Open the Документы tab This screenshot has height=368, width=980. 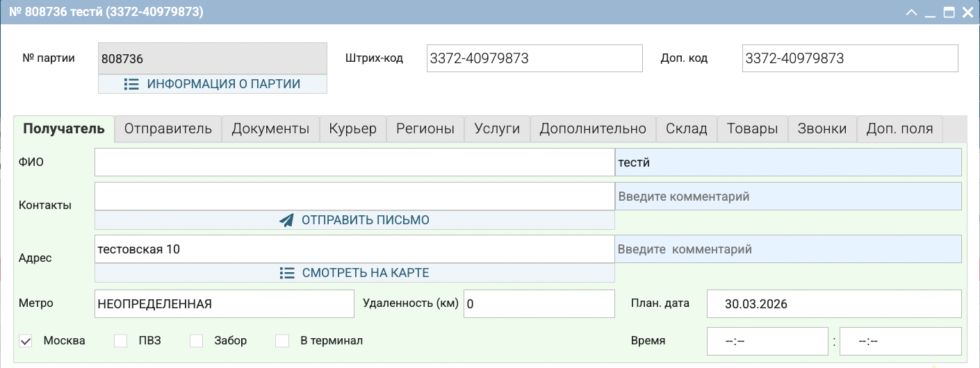pos(270,129)
